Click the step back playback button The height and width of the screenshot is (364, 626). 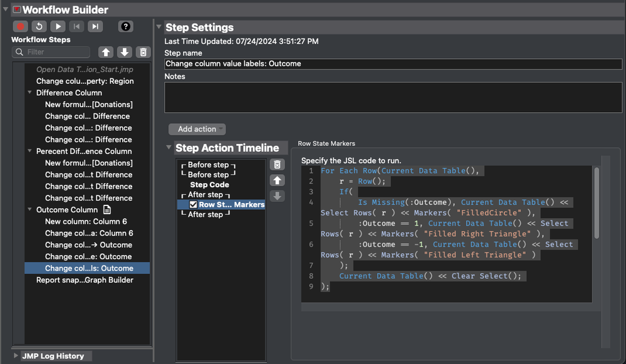click(76, 26)
